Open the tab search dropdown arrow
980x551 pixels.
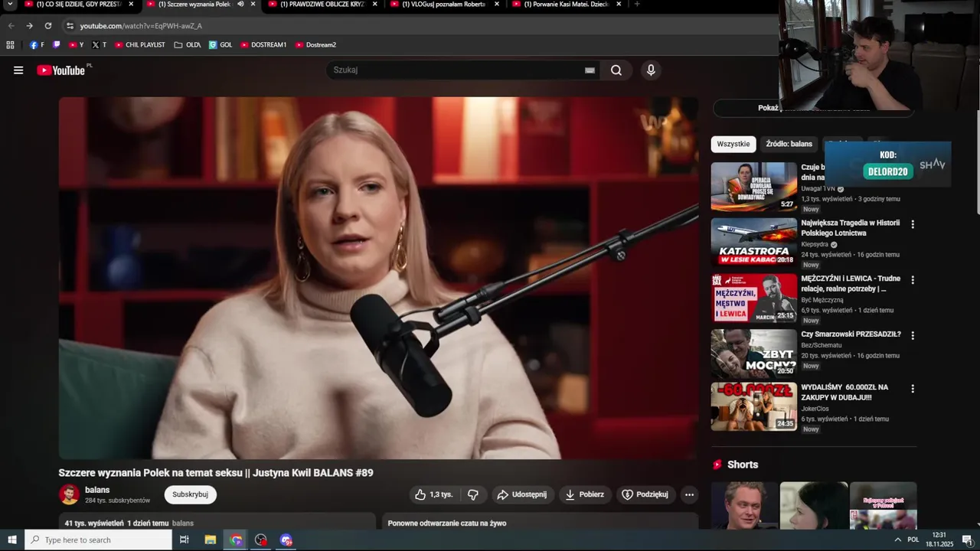10,4
